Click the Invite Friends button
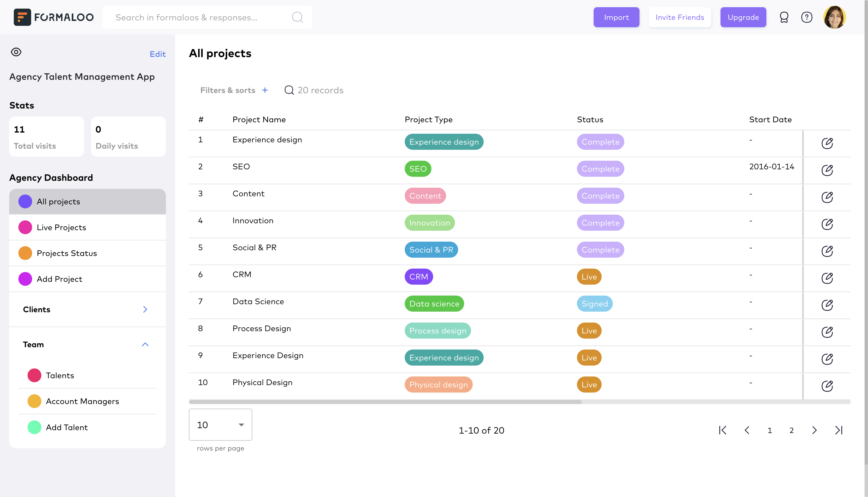Image resolution: width=868 pixels, height=497 pixels. click(680, 17)
